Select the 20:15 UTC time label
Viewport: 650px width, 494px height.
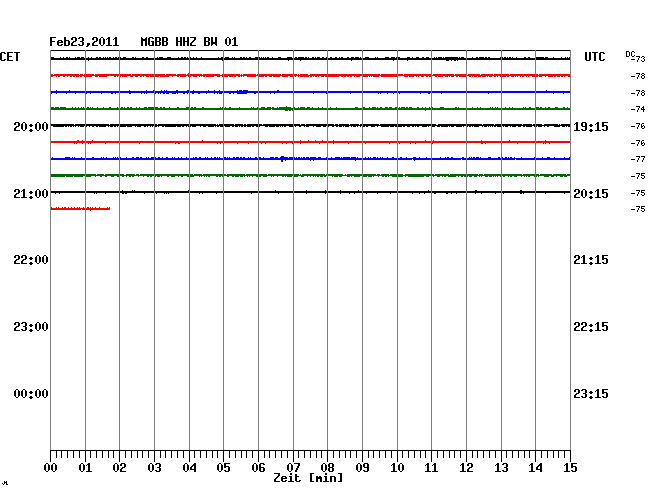[591, 194]
